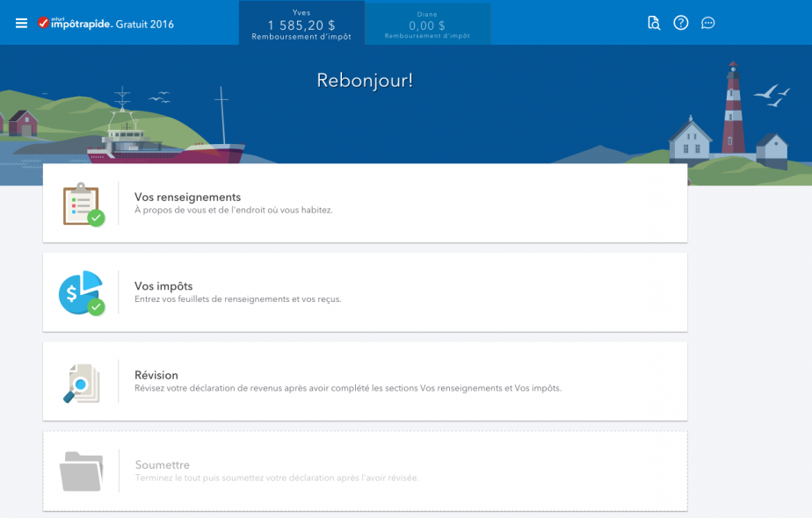Open the chat bubble icon
Viewport: 812px width, 518px height.
708,23
